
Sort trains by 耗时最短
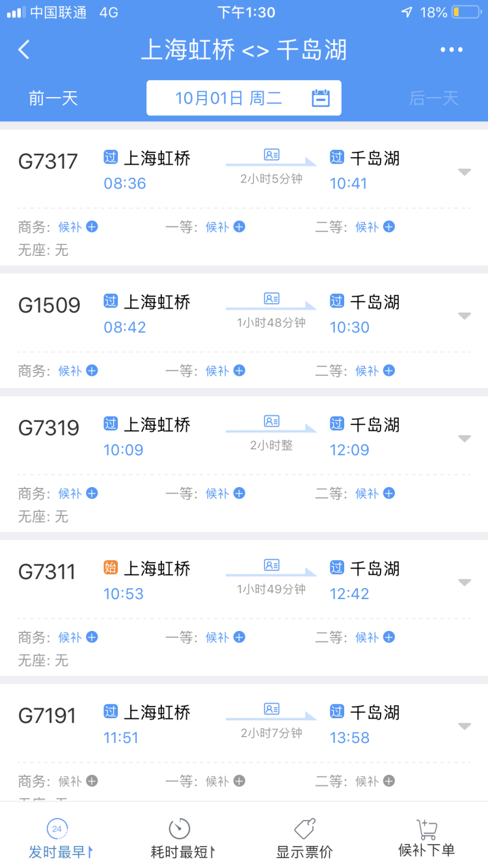182,839
